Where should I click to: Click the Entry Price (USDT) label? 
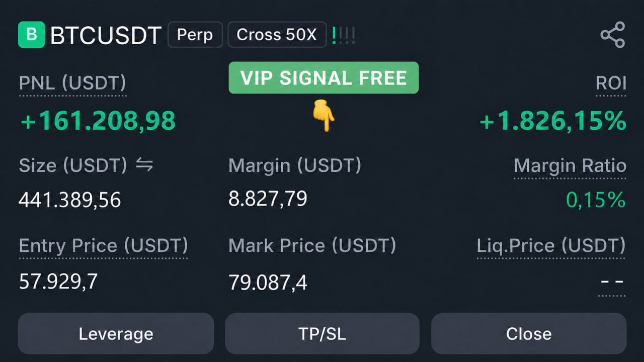coord(103,246)
